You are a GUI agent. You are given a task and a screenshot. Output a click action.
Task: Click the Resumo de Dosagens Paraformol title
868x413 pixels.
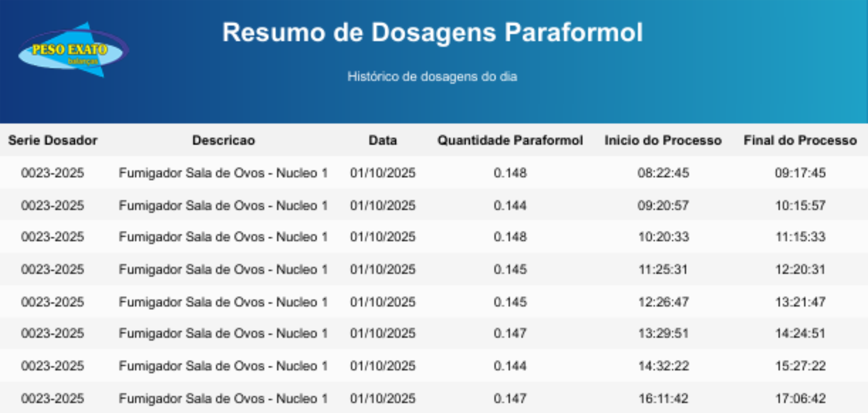(x=432, y=32)
